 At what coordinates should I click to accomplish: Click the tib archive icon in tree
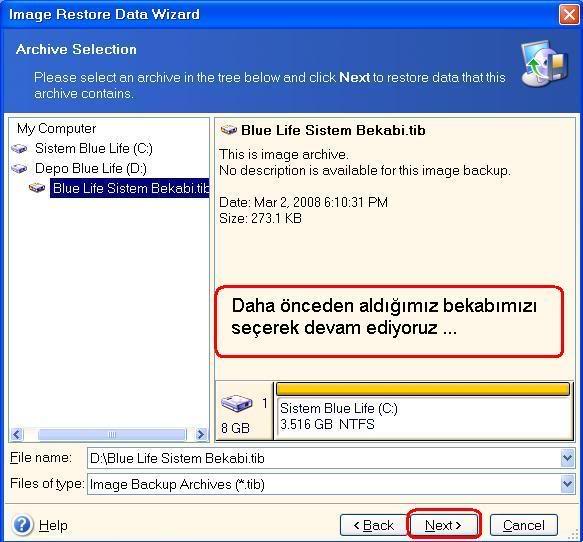pos(37,188)
